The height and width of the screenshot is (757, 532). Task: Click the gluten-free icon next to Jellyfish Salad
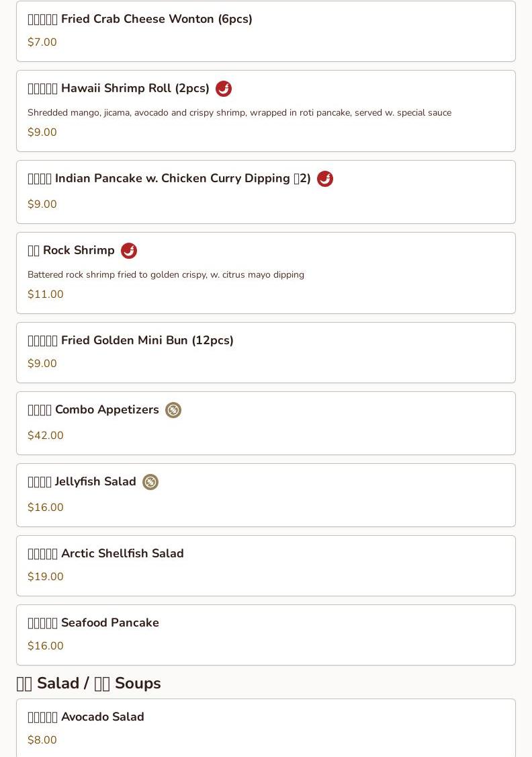point(150,482)
